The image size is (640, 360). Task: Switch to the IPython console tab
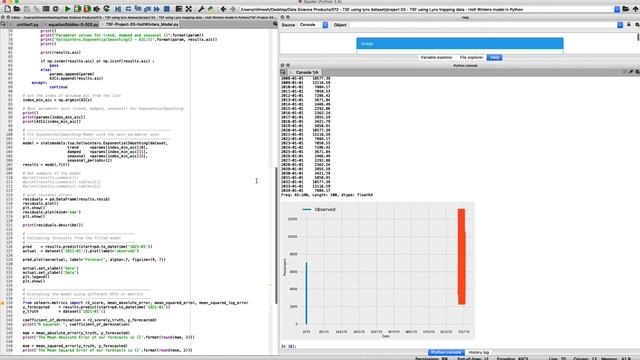click(x=446, y=352)
